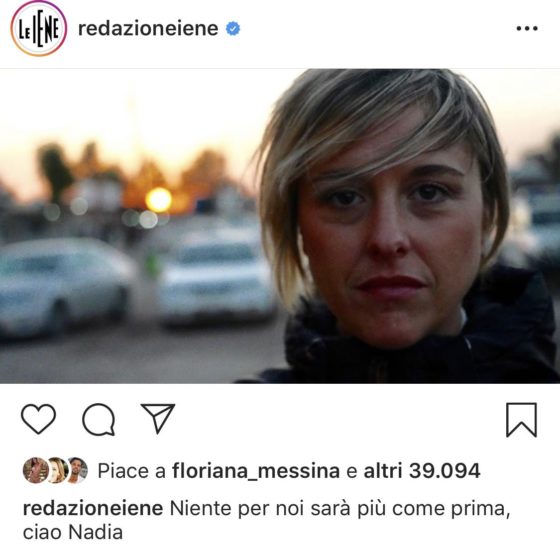The image size is (560, 553).
Task: Tap "Niente per noi sarà più come prima" text
Action: pyautogui.click(x=338, y=509)
